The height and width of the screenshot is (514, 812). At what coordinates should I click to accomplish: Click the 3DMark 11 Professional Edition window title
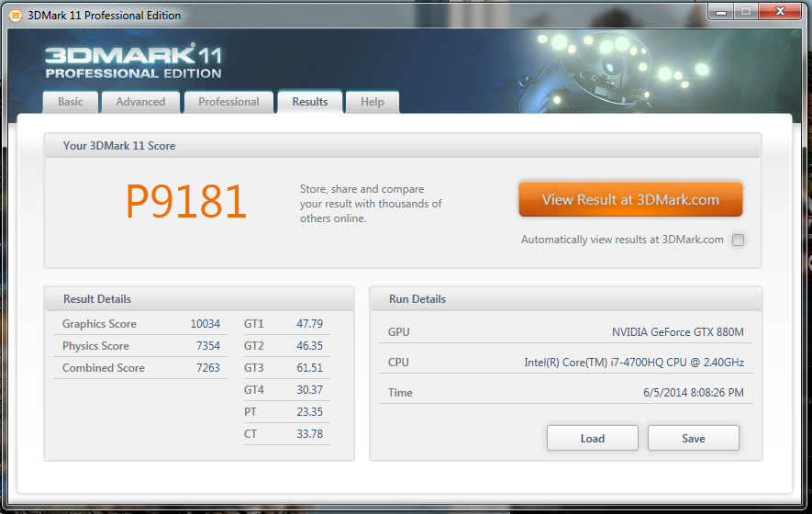[104, 16]
